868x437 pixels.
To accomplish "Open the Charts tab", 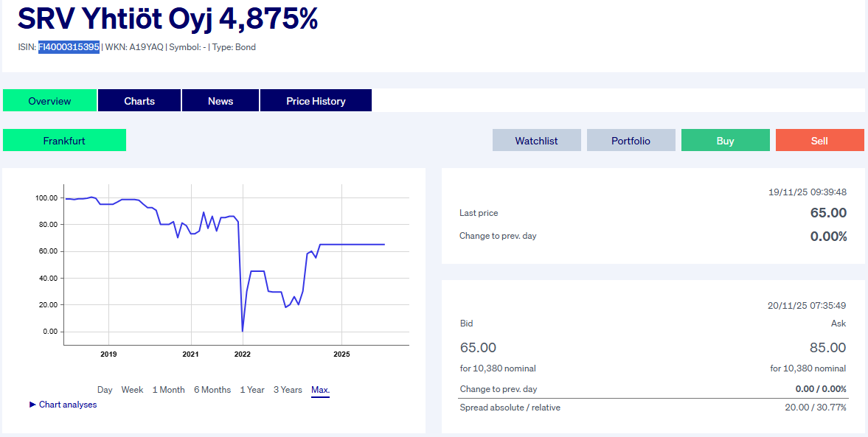I will (139, 101).
